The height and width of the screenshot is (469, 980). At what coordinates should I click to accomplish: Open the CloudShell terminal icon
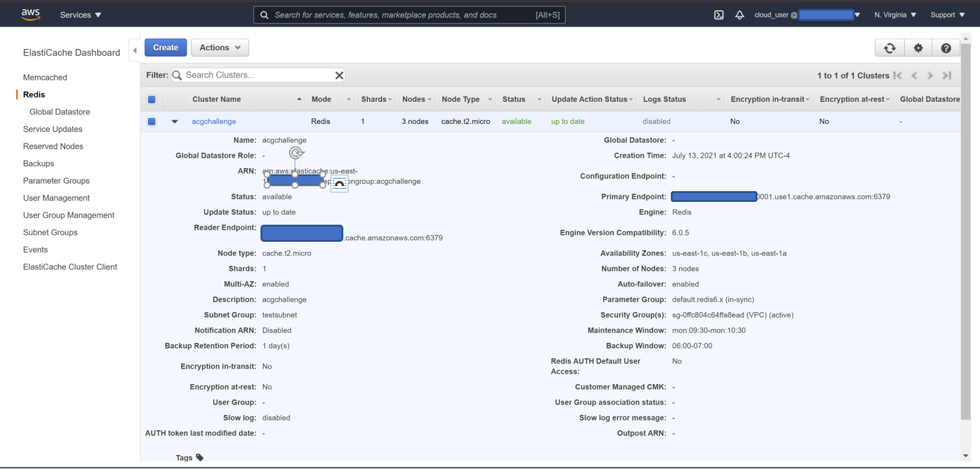click(x=719, y=15)
